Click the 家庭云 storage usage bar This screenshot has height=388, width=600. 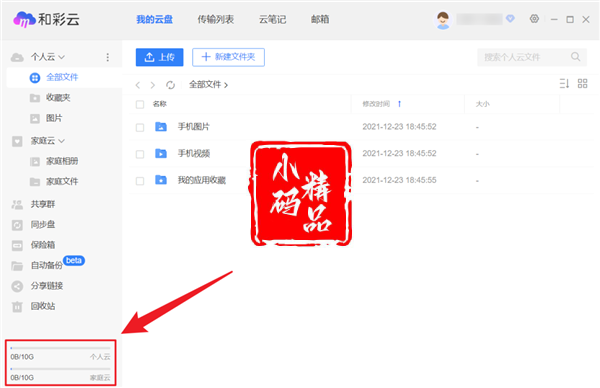coord(60,369)
